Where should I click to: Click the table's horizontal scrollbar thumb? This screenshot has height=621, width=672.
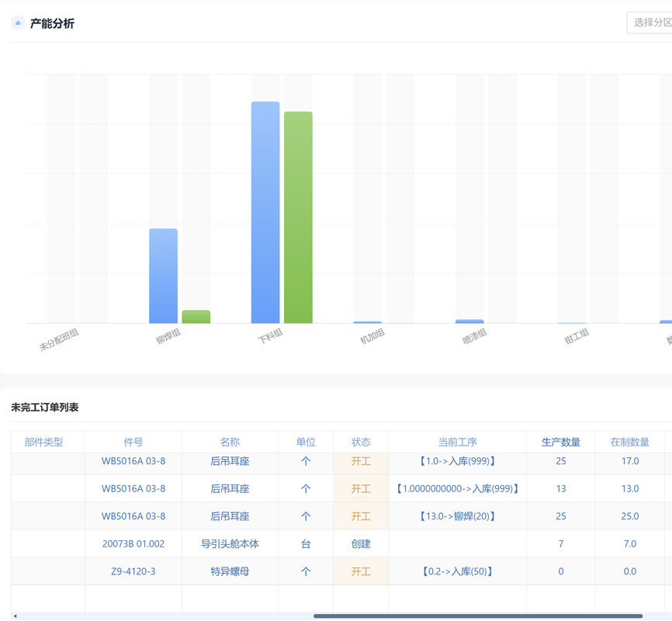(x=477, y=616)
